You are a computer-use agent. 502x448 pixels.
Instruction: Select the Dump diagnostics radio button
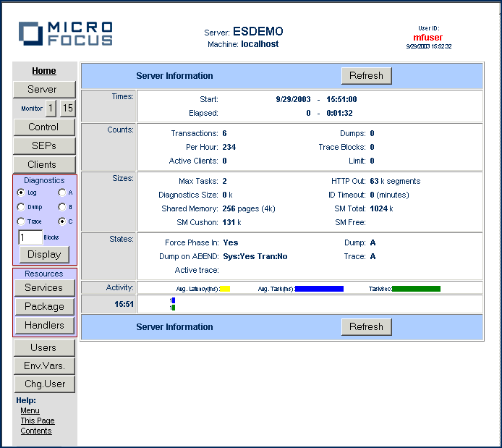(21, 207)
